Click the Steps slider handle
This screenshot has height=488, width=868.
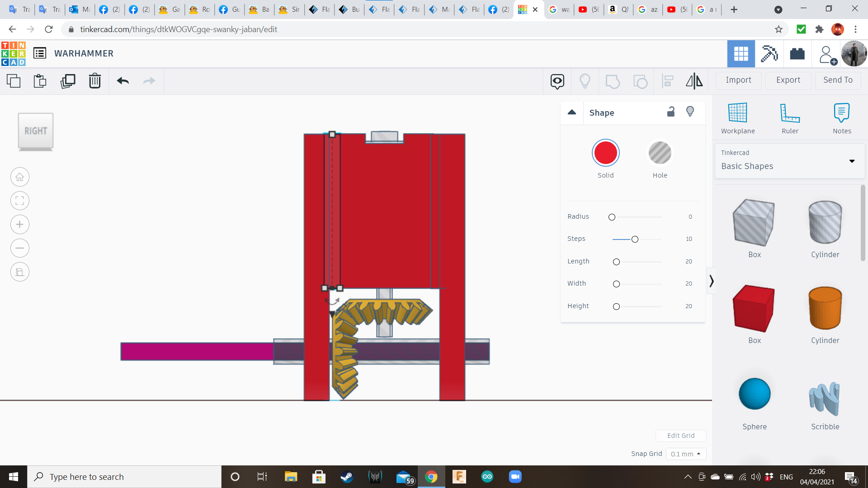635,239
